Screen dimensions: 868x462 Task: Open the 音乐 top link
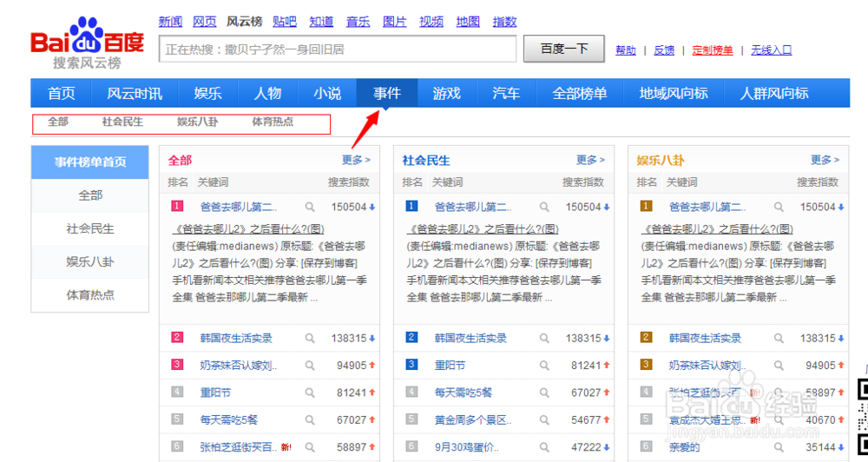coord(358,22)
